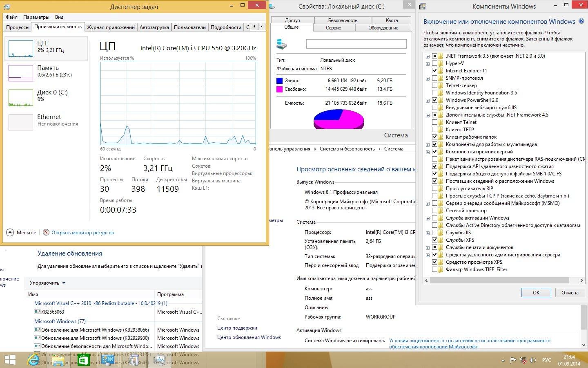This screenshot has height=368, width=588.
Task: Click Система и безопасность breadcrumb
Action: coord(347,149)
